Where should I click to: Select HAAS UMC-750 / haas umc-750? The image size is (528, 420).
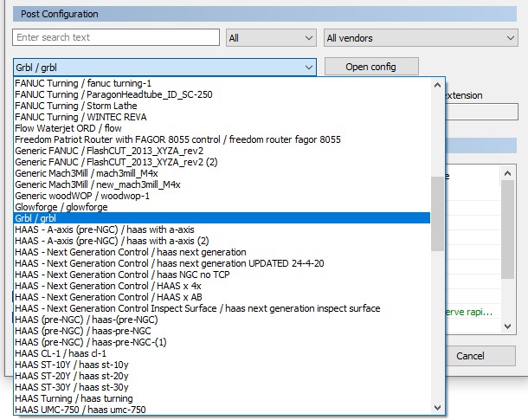coord(222,410)
